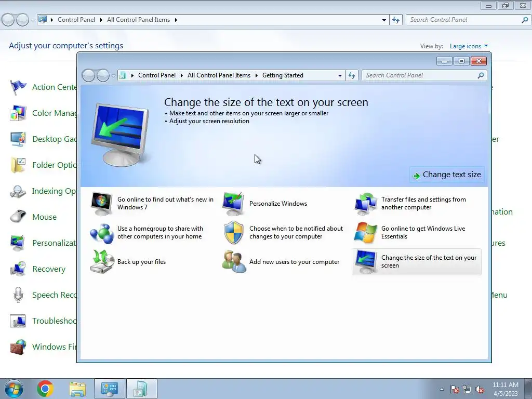Click All Control Panel Items breadcrumb in Getting Started
The height and width of the screenshot is (399, 532).
(219, 75)
